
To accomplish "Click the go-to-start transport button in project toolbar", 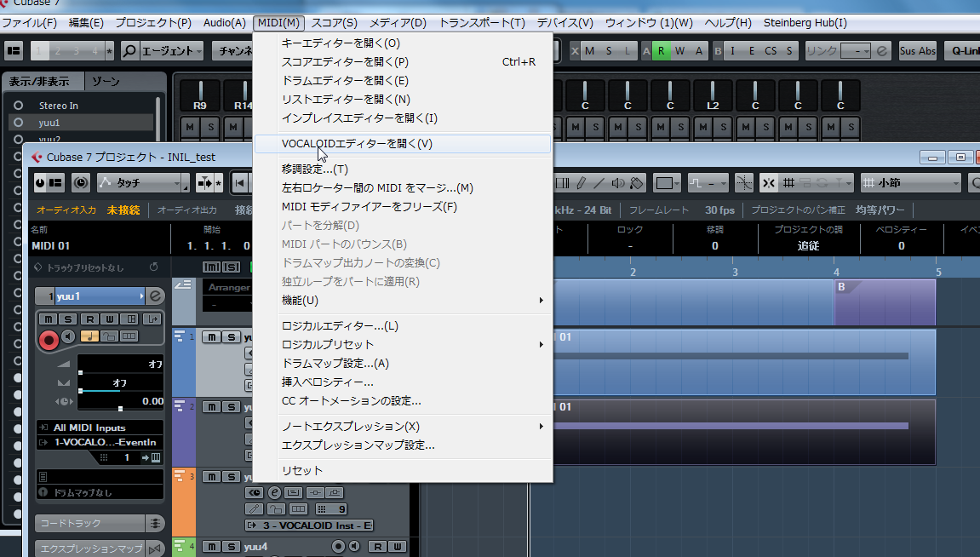I will (x=239, y=182).
